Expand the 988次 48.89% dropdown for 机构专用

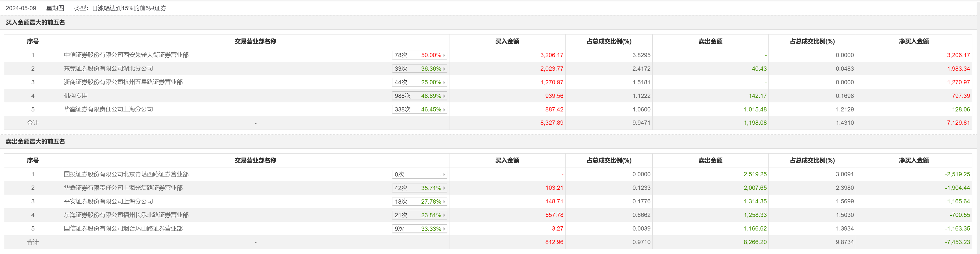(419, 96)
